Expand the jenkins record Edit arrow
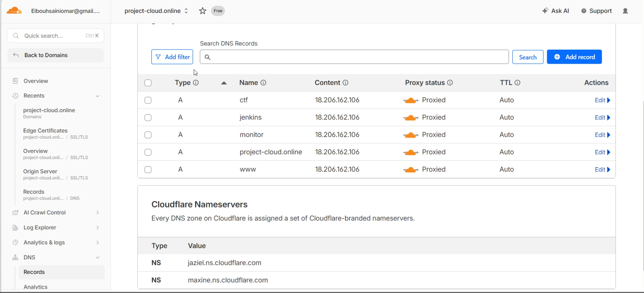Screen dimensions: 644x293 [x=608, y=118]
